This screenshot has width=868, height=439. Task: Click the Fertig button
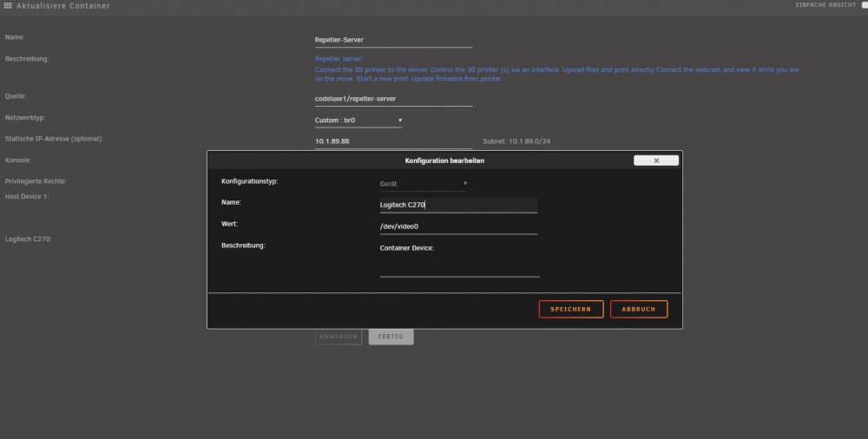click(x=391, y=337)
